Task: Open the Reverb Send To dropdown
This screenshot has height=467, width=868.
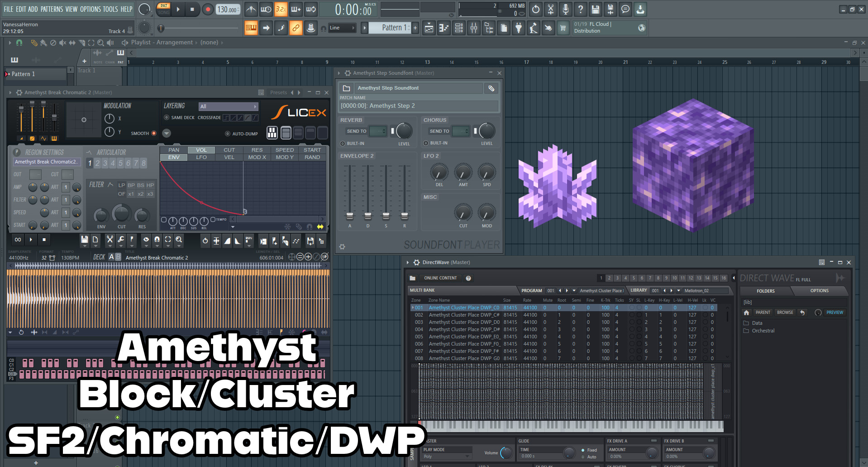Action: coord(378,131)
